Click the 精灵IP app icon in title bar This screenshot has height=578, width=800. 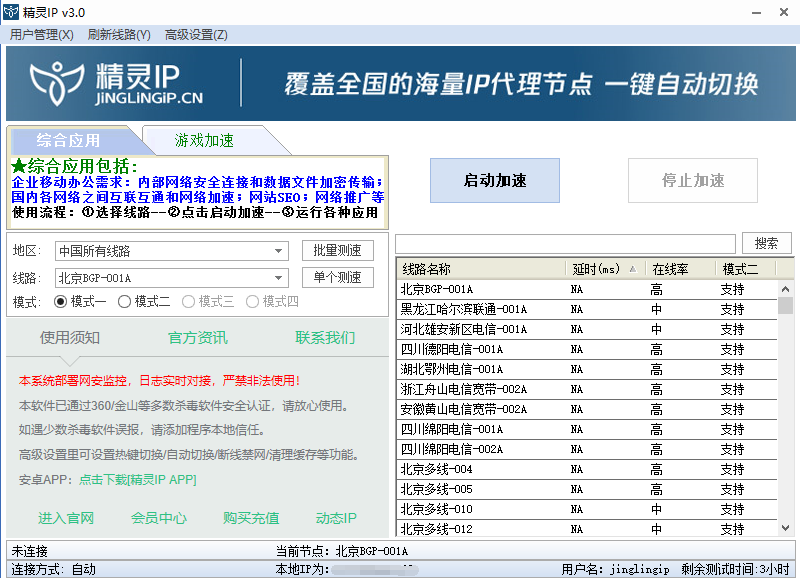(x=11, y=12)
